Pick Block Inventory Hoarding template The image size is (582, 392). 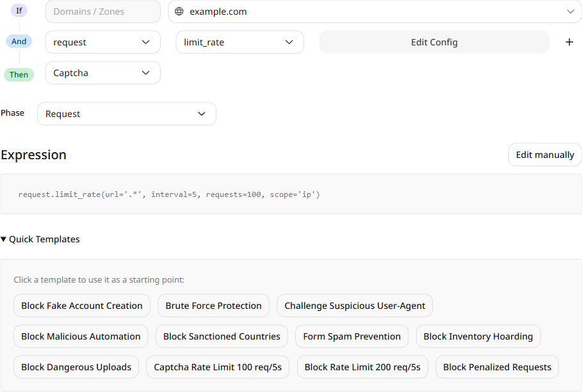click(478, 336)
